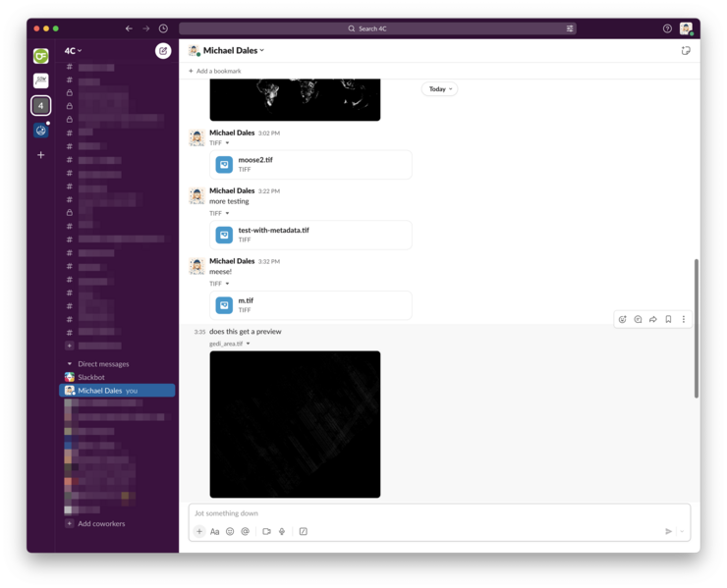Go back with the left arrow
This screenshot has height=588, width=727.
coord(129,28)
